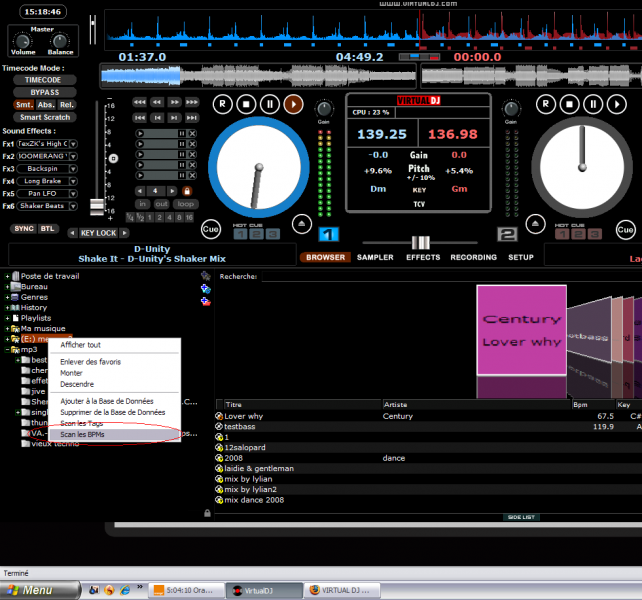Click the SYNC button
Viewport: 642px width, 600px height.
pyautogui.click(x=23, y=228)
